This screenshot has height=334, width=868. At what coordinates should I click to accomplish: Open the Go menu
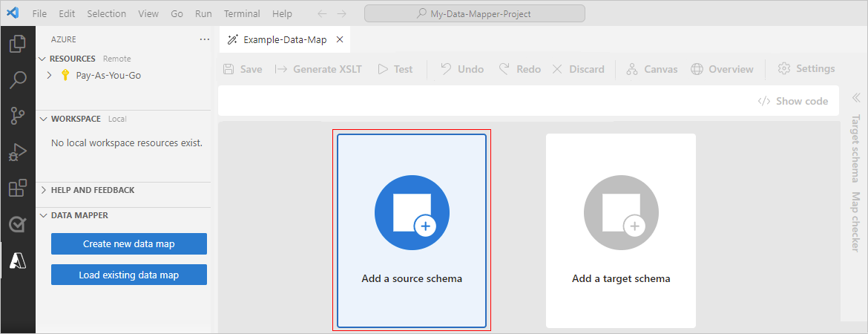(x=177, y=13)
